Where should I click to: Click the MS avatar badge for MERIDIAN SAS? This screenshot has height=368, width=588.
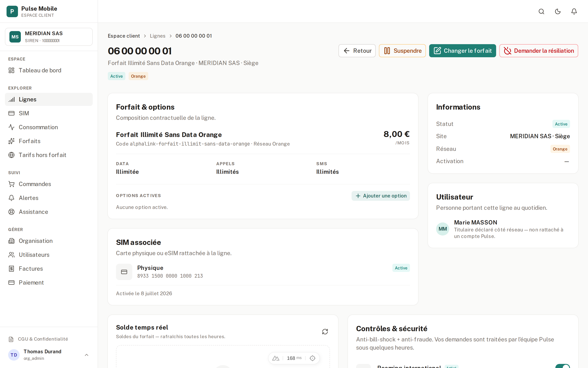(x=15, y=37)
